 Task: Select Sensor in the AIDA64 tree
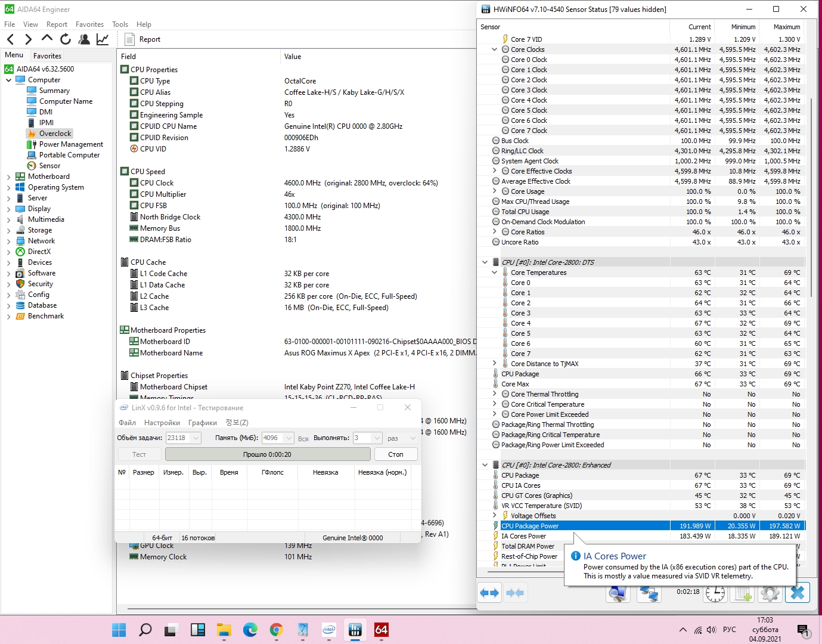coord(49,166)
